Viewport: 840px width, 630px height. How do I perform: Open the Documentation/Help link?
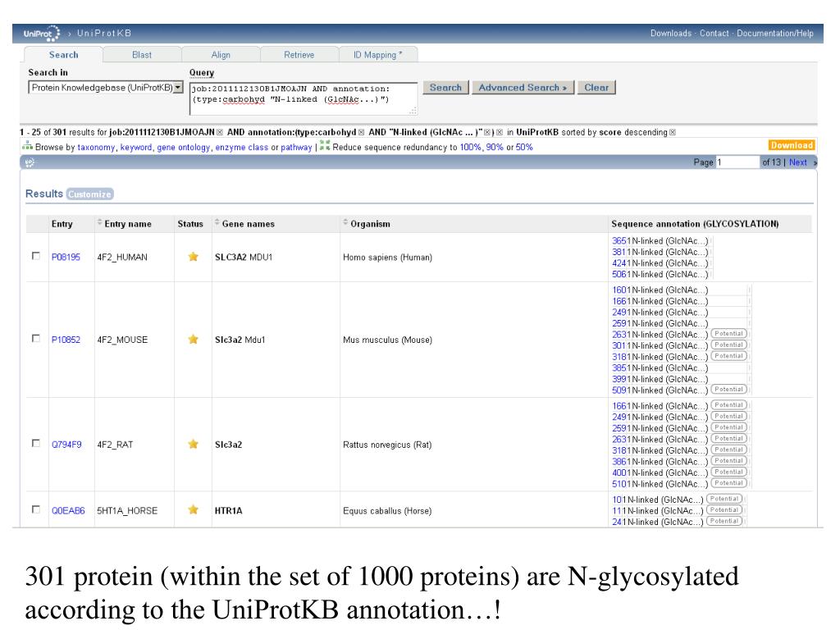coord(774,33)
